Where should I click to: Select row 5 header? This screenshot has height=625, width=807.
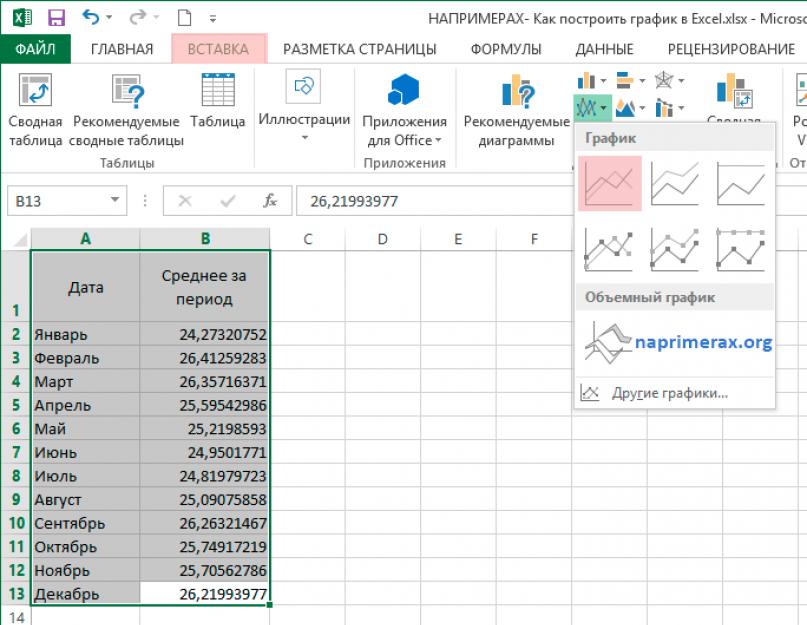16,405
